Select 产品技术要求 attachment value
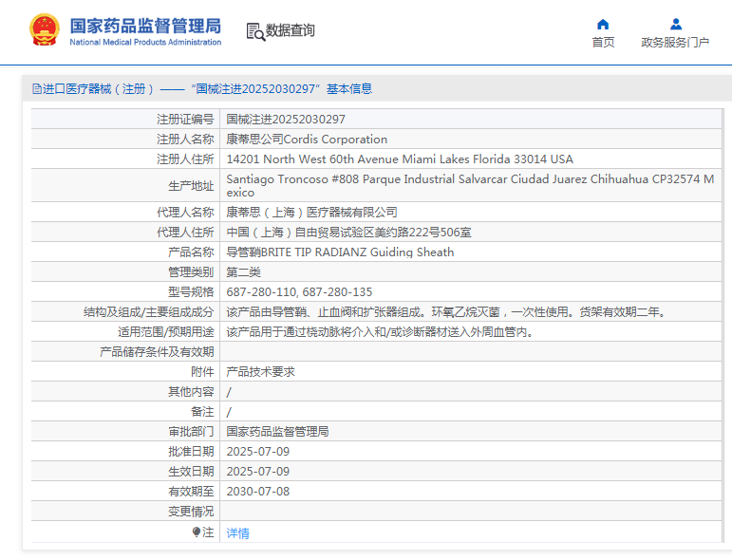The height and width of the screenshot is (560, 732). [260, 372]
